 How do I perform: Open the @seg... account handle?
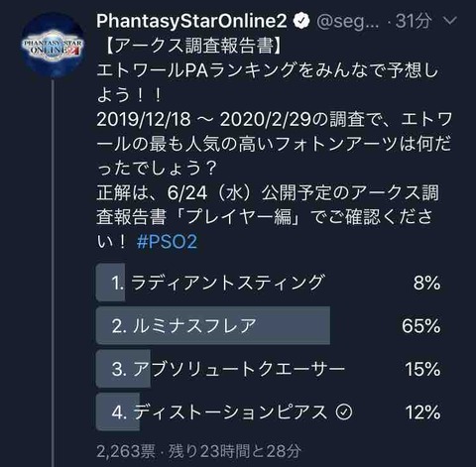click(347, 22)
